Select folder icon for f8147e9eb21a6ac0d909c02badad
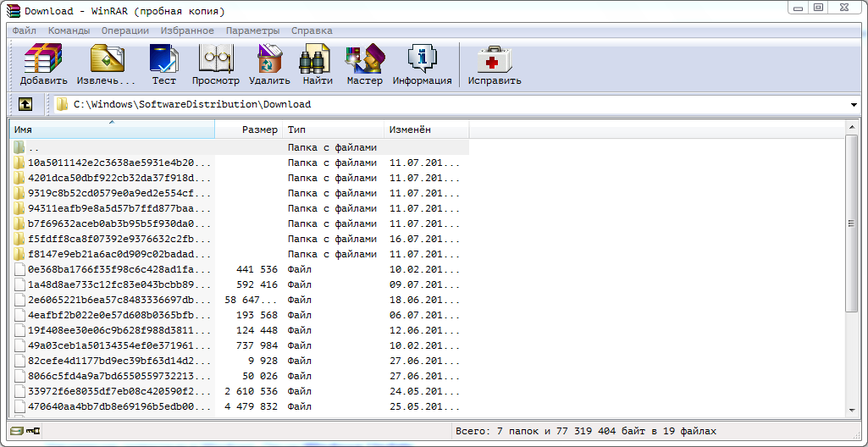This screenshot has height=447, width=868. pyautogui.click(x=19, y=255)
